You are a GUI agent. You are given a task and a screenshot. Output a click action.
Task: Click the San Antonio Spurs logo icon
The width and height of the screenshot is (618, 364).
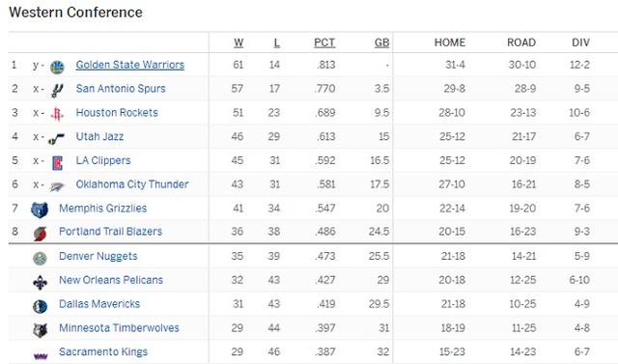[x=57, y=91]
